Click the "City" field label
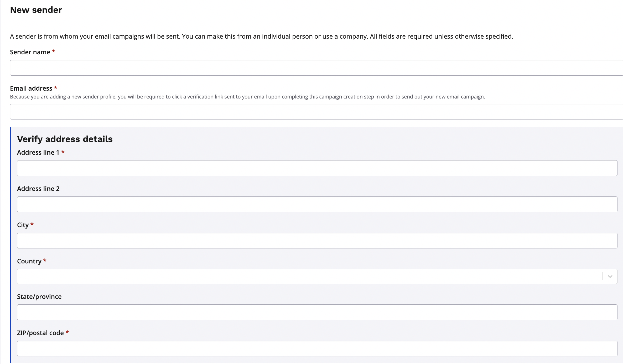623x364 pixels. [x=23, y=225]
